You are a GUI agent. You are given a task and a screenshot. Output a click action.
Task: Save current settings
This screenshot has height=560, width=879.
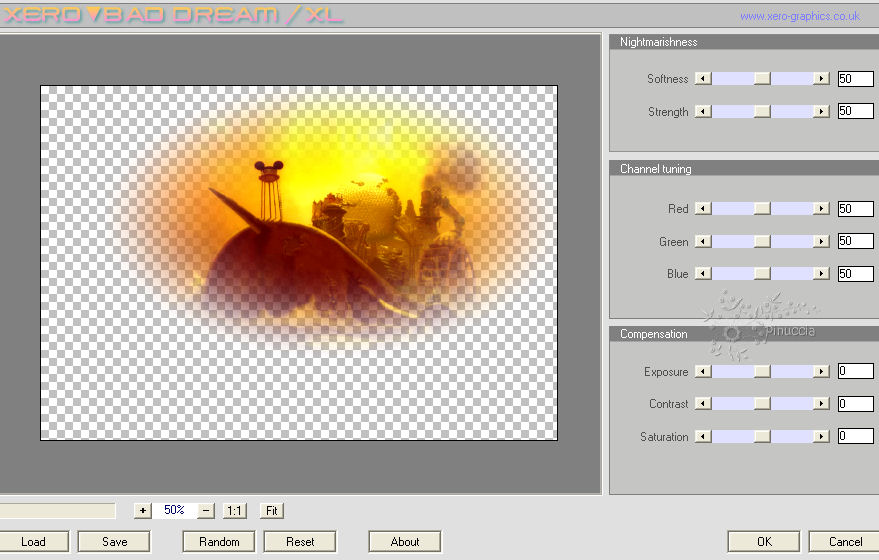tap(114, 542)
